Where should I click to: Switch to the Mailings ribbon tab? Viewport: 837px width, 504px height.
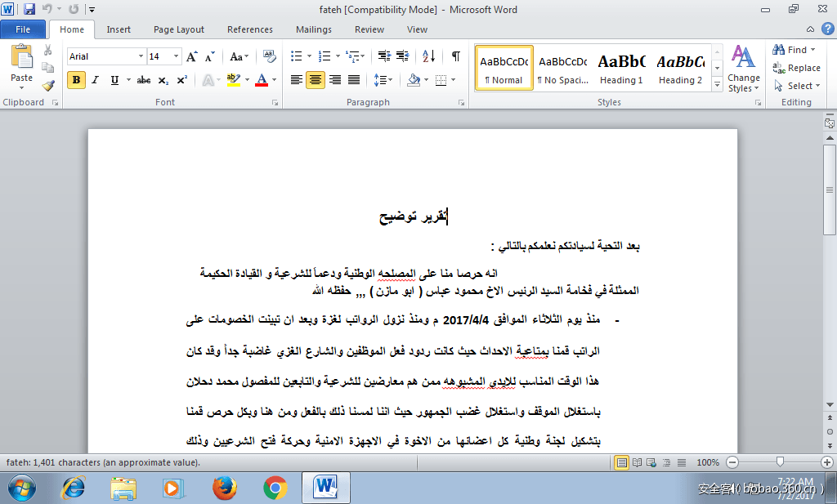pos(313,29)
